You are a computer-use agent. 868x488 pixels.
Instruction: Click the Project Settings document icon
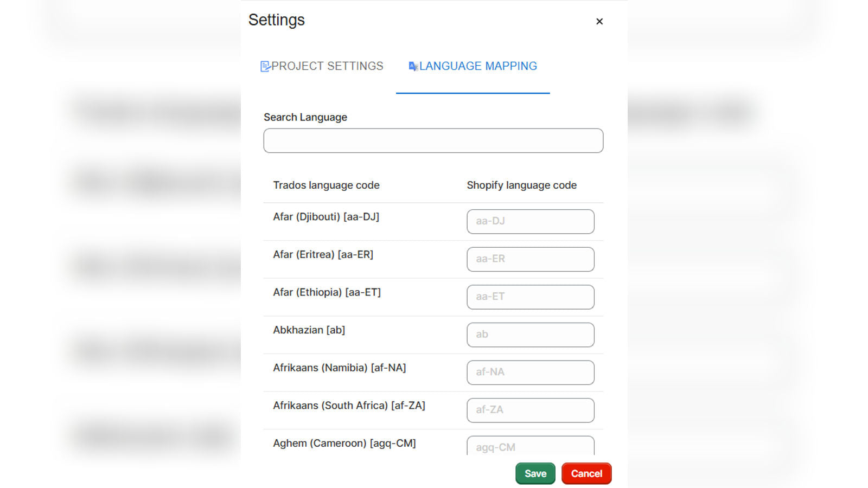[x=265, y=66]
